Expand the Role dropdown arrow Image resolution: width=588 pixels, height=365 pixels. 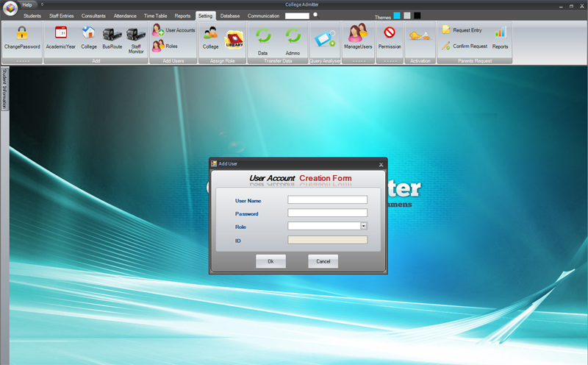363,226
